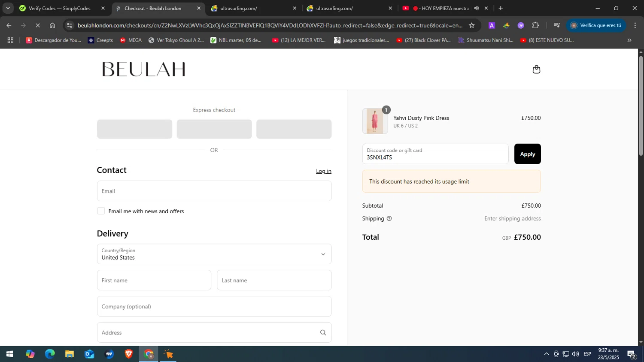The image size is (644, 362).
Task: Open the Descargador de You bookmark
Action: tap(53, 40)
